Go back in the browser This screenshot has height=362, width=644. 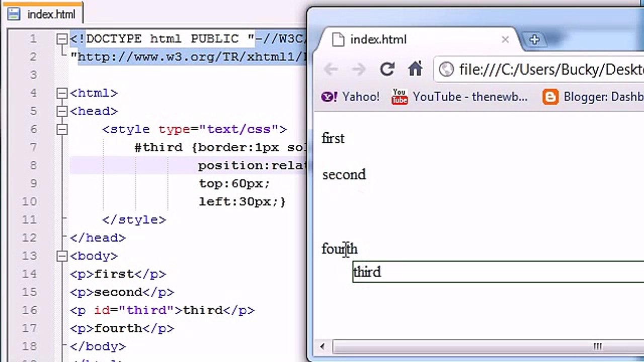coord(331,69)
